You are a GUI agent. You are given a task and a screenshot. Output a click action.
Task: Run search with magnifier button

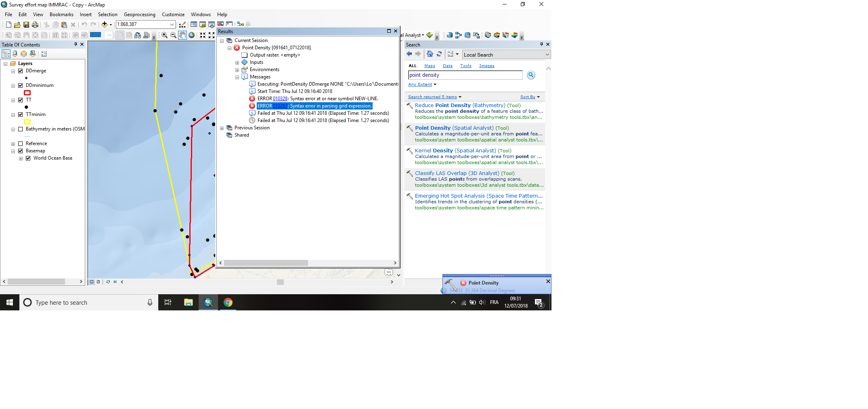point(531,75)
